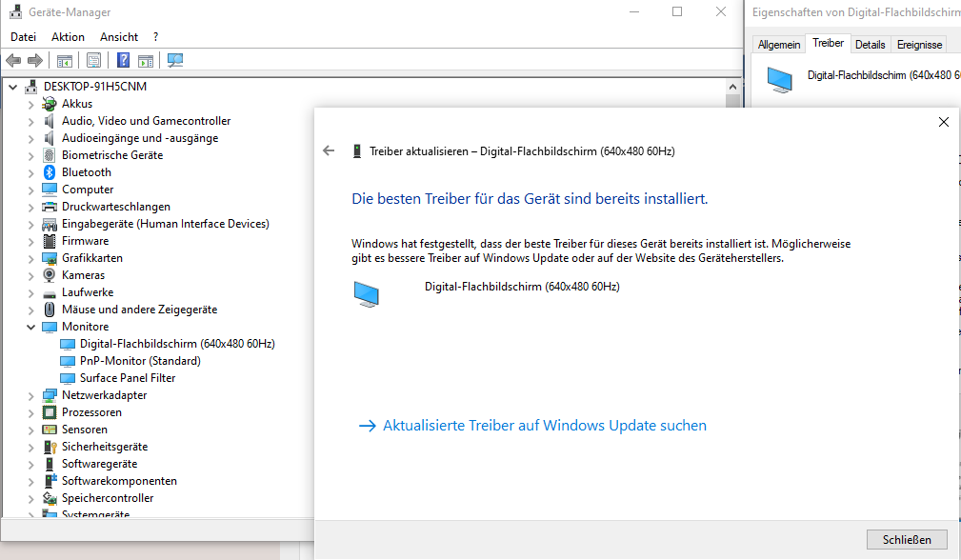Expand the Softwaregeräte category

click(x=31, y=465)
